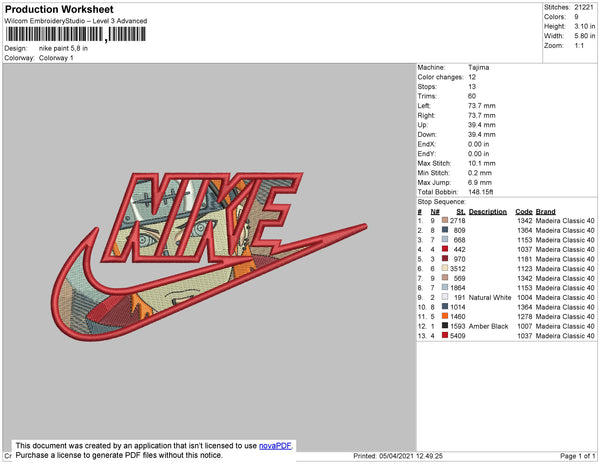The image size is (600, 464).
Task: Select the Min Stitch value '0.2 mm'
Action: point(480,173)
